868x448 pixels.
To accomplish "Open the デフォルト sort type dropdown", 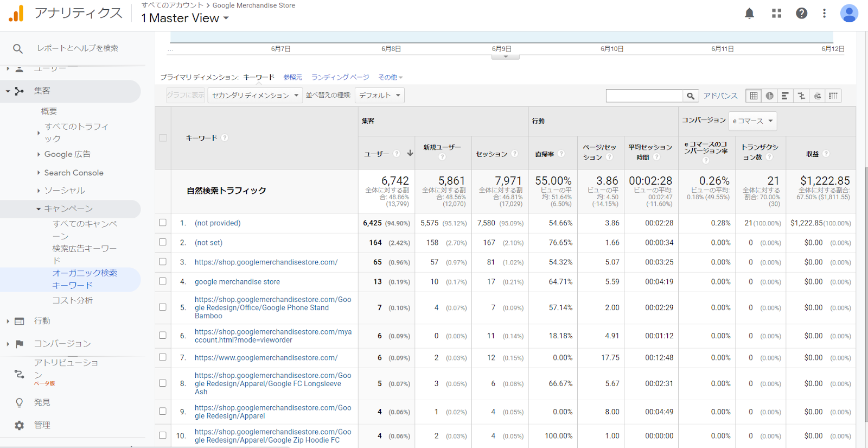I will [x=380, y=96].
